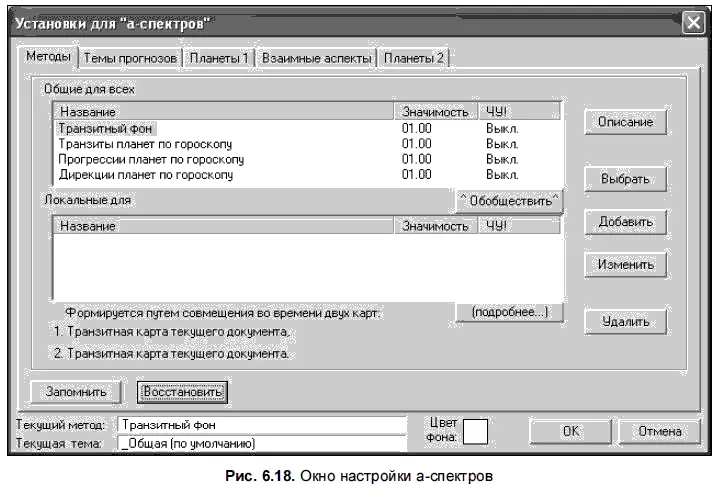Viewport: 719px width, 490px height.
Task: Click the Описание button
Action: (626, 122)
